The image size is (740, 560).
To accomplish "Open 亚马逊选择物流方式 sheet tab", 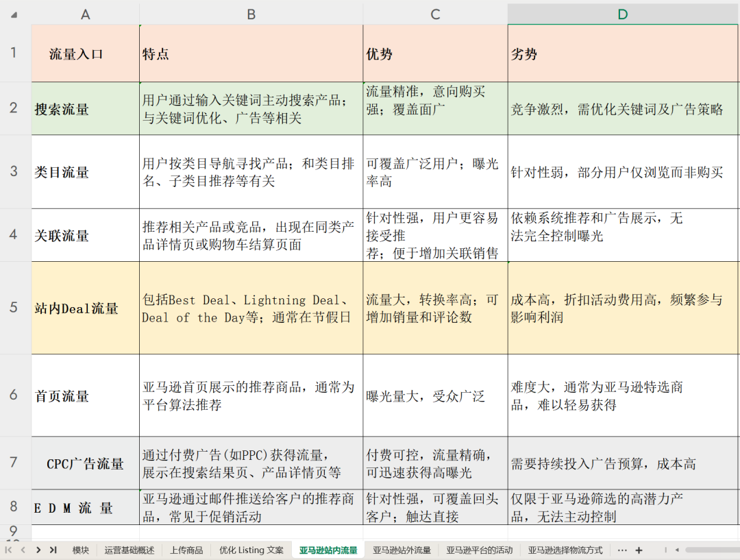I will click(x=565, y=550).
